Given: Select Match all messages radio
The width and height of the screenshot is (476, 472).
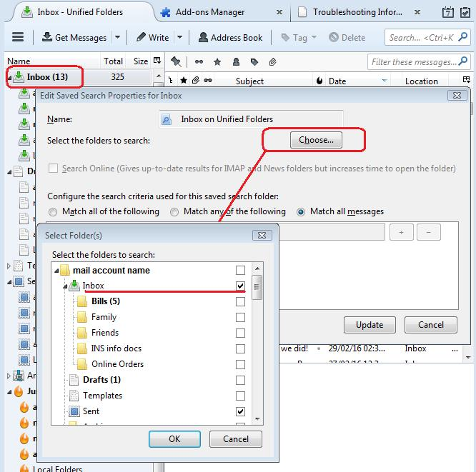Looking at the screenshot, I should pyautogui.click(x=300, y=212).
